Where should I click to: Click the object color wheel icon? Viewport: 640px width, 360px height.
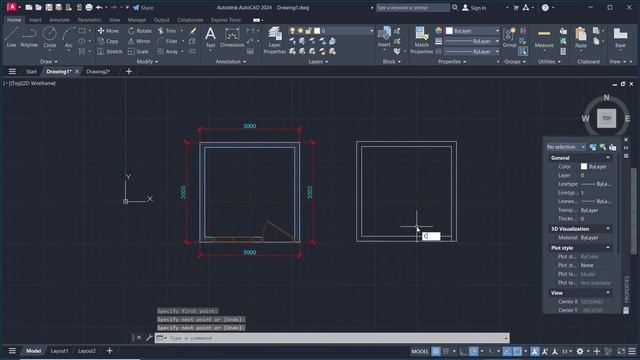pyautogui.click(x=438, y=31)
